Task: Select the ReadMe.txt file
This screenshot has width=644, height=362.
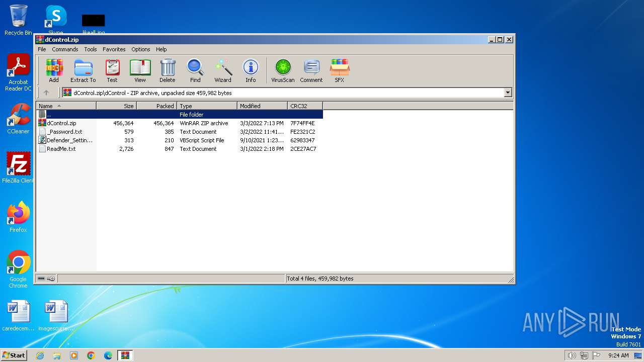Action: pyautogui.click(x=180, y=149)
